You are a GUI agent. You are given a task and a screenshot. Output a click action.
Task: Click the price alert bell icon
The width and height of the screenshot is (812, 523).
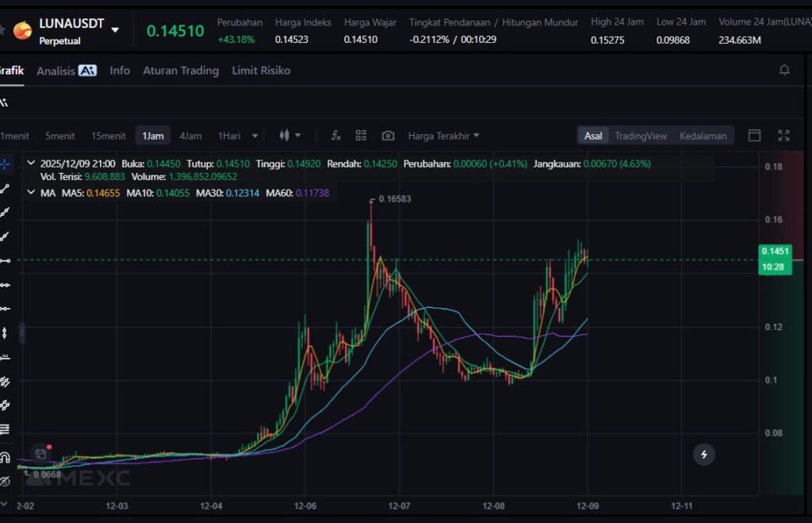click(x=784, y=71)
